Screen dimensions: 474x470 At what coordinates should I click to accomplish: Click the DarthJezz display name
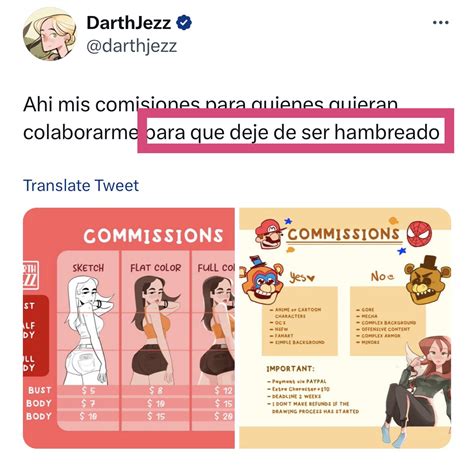click(x=129, y=23)
